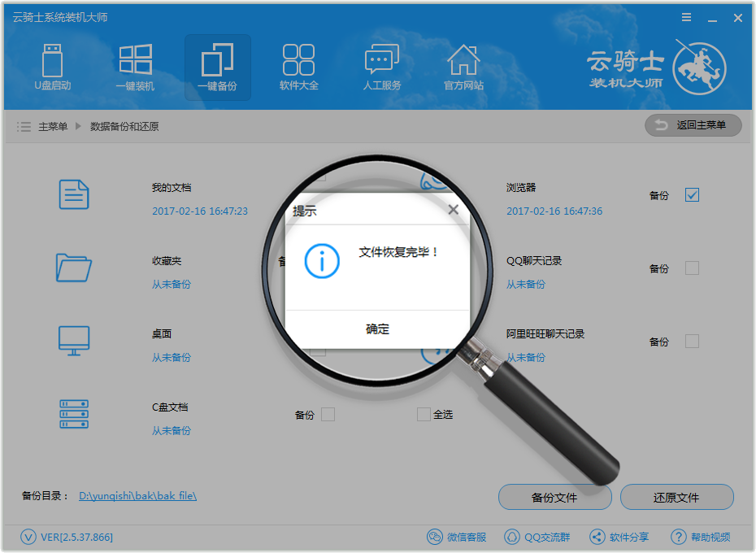The image size is (756, 553).
Task: Click the 我的文档 backup timestamp 16:47:23
Action: [x=200, y=211]
